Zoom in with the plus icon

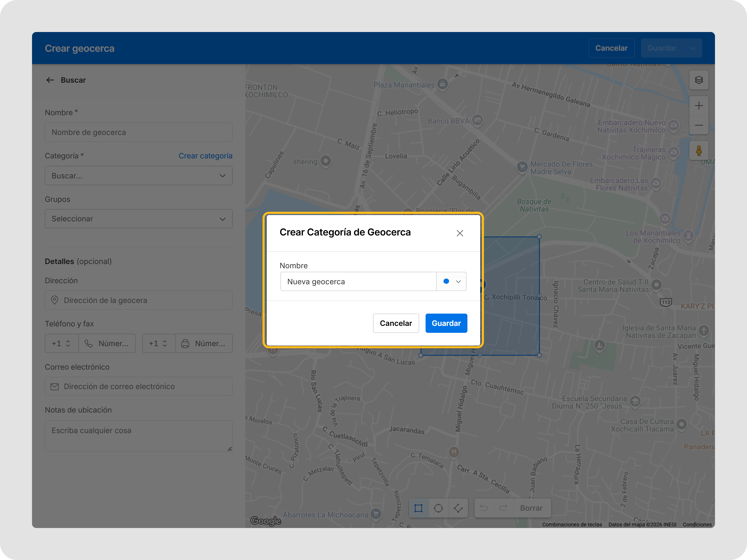[699, 106]
